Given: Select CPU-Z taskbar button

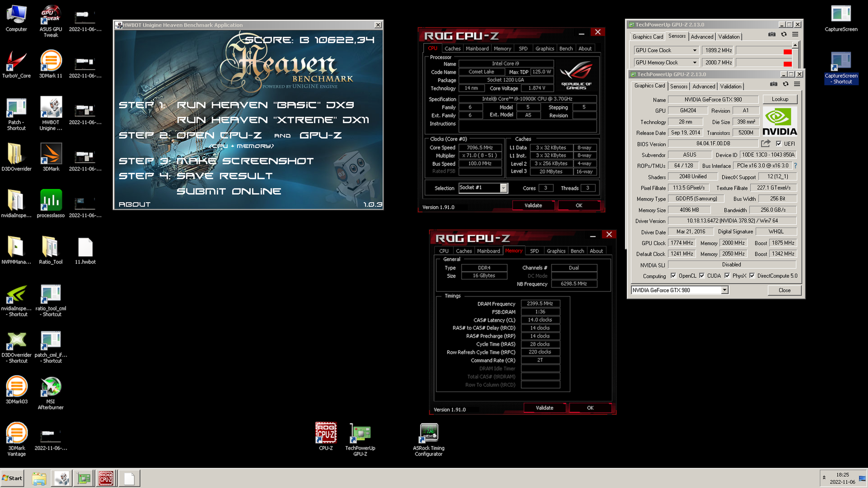Looking at the screenshot, I should [x=106, y=478].
